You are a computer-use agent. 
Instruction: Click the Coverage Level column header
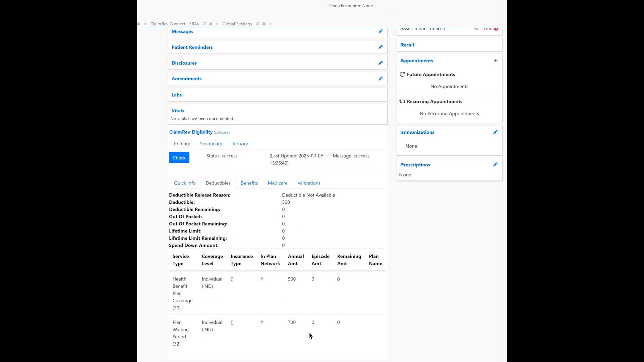coord(212,260)
